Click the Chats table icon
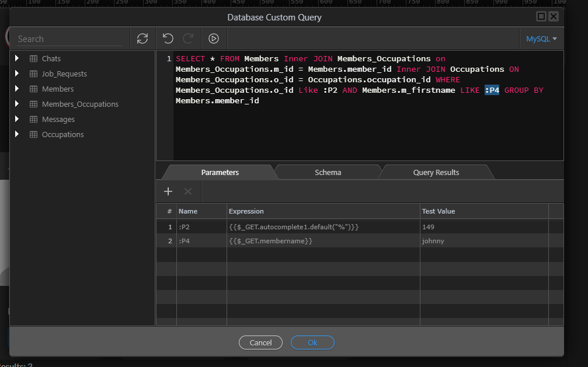 (33, 58)
